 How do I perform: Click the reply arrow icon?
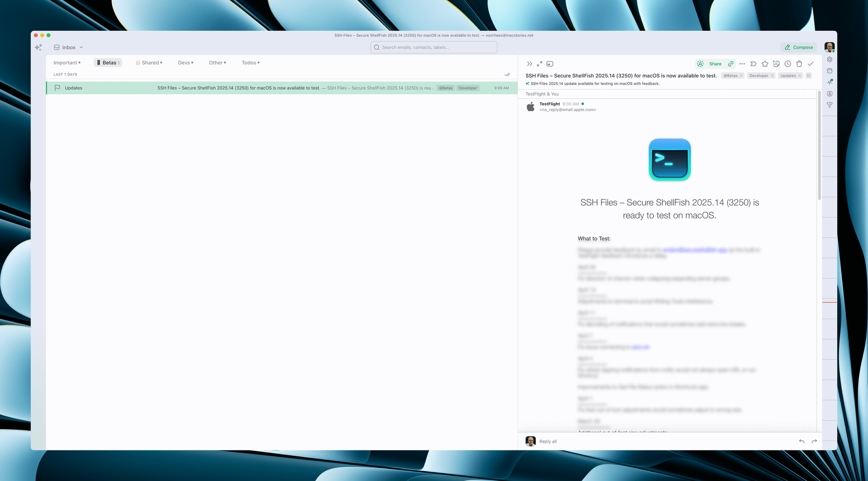pyautogui.click(x=802, y=442)
